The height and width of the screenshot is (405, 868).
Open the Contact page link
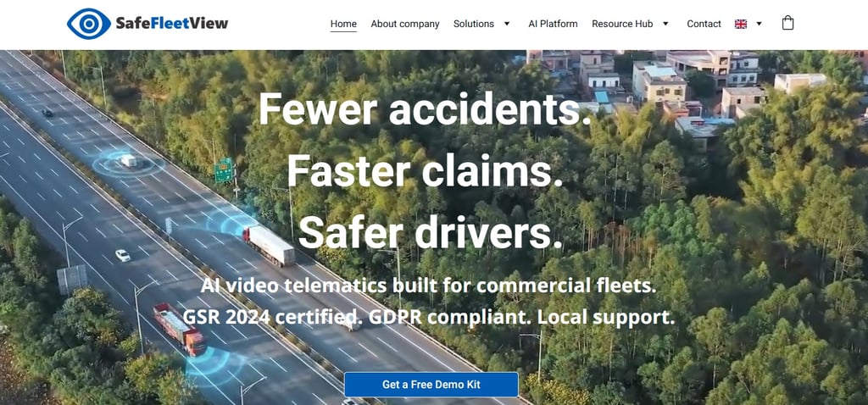click(x=704, y=24)
